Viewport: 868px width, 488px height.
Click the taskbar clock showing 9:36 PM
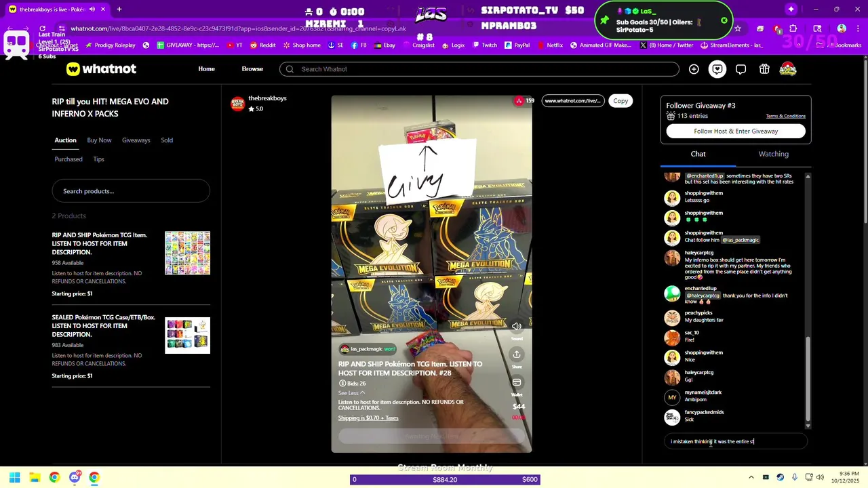(844, 477)
